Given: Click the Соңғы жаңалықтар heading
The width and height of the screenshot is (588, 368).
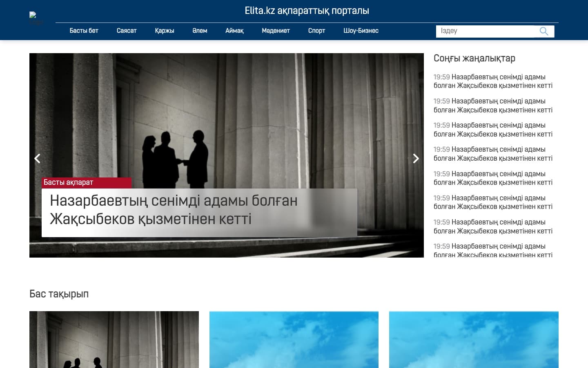Looking at the screenshot, I should point(474,58).
